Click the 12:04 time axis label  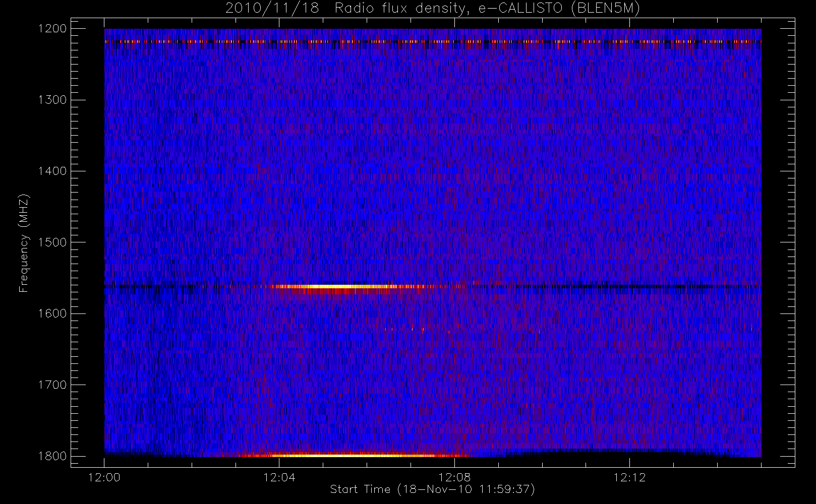pyautogui.click(x=279, y=477)
